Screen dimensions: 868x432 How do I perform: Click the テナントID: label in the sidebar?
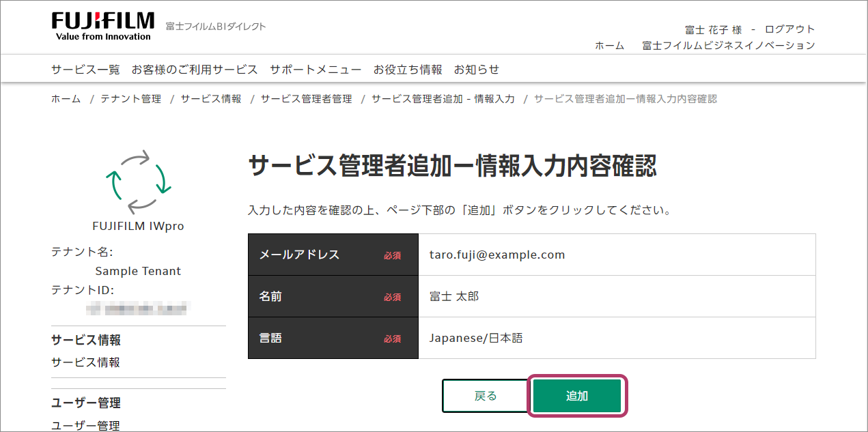tap(83, 290)
